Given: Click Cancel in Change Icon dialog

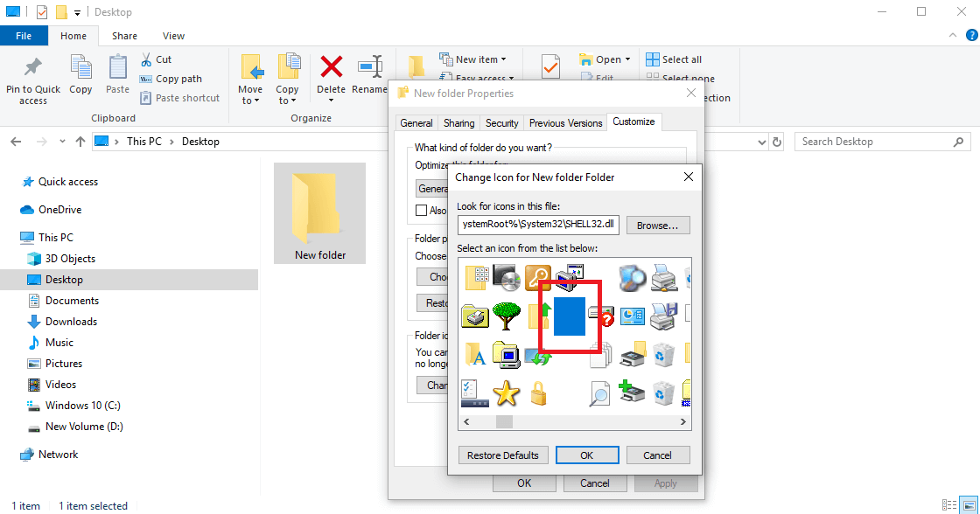Looking at the screenshot, I should pos(657,455).
